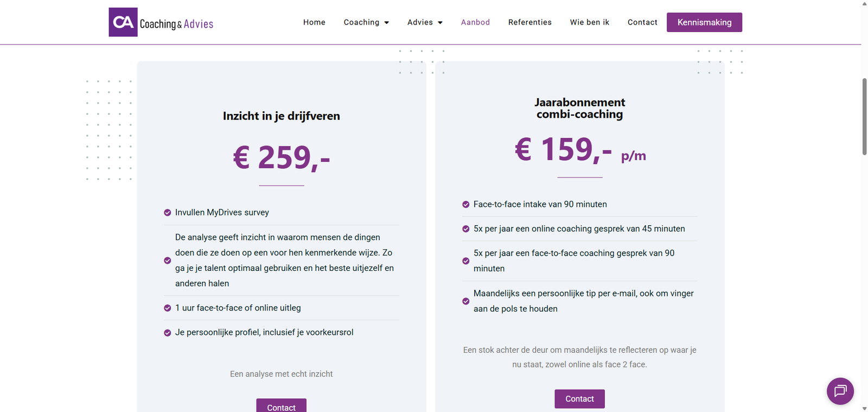Click Contact button under Jaarabonnement combi-coaching

(579, 399)
